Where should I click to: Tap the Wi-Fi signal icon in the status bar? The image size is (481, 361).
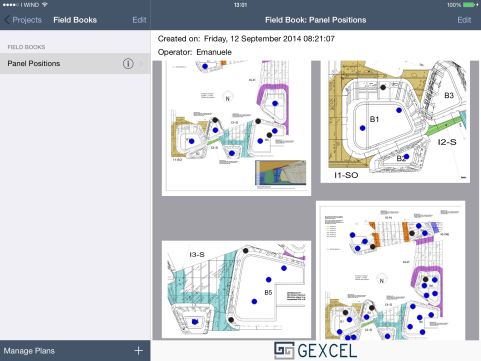44,5
